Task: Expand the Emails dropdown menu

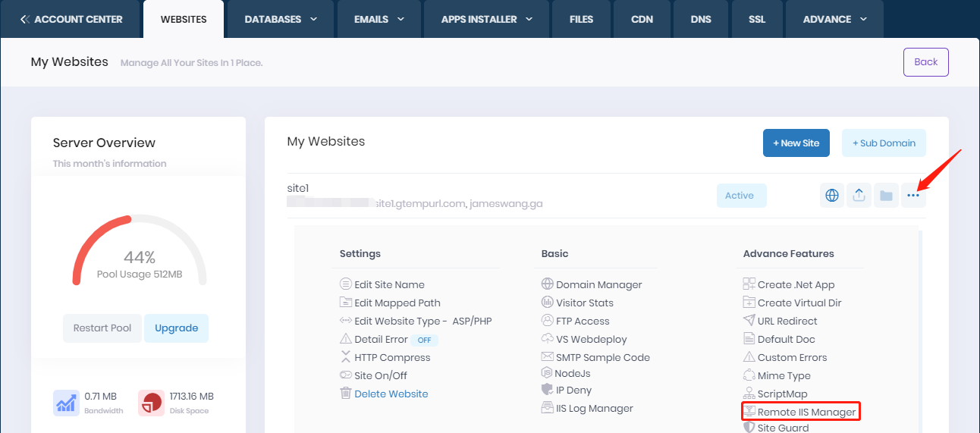Action: click(x=379, y=19)
